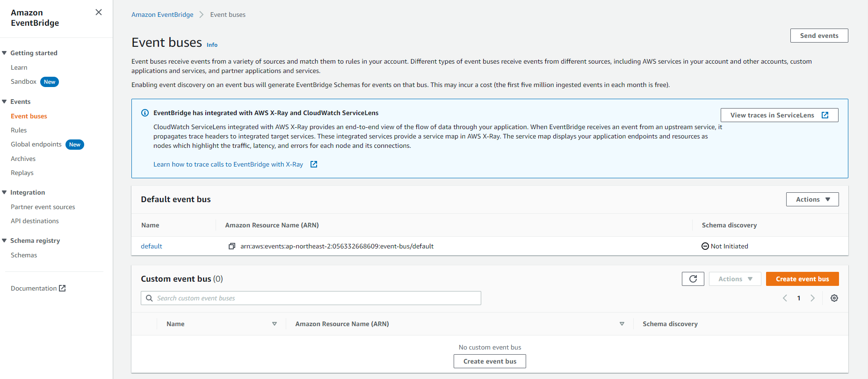Click the Schema discovery header in custom table
868x379 pixels.
tap(670, 324)
